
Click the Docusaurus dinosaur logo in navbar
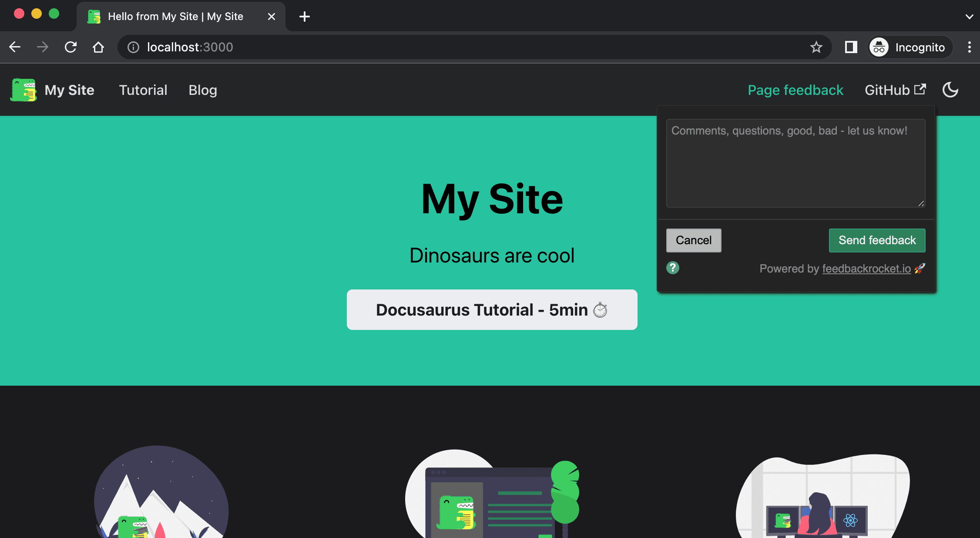(x=23, y=90)
